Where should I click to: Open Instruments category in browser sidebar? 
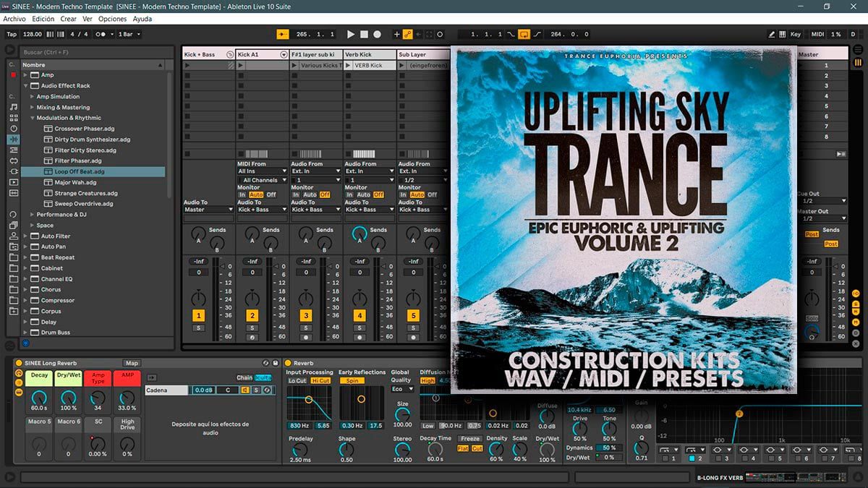12,129
